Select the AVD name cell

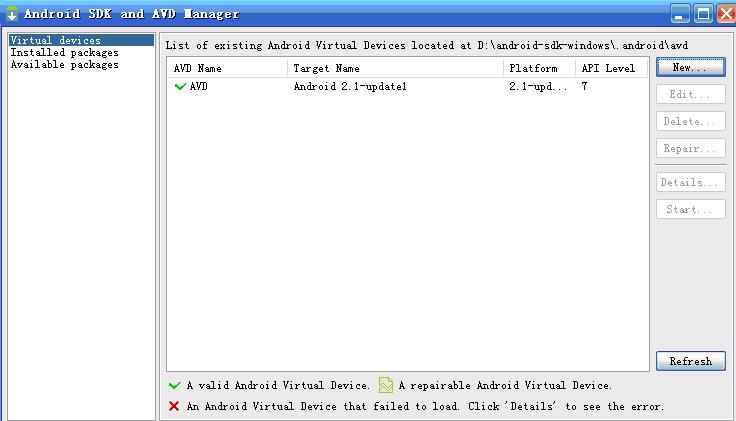[x=199, y=86]
